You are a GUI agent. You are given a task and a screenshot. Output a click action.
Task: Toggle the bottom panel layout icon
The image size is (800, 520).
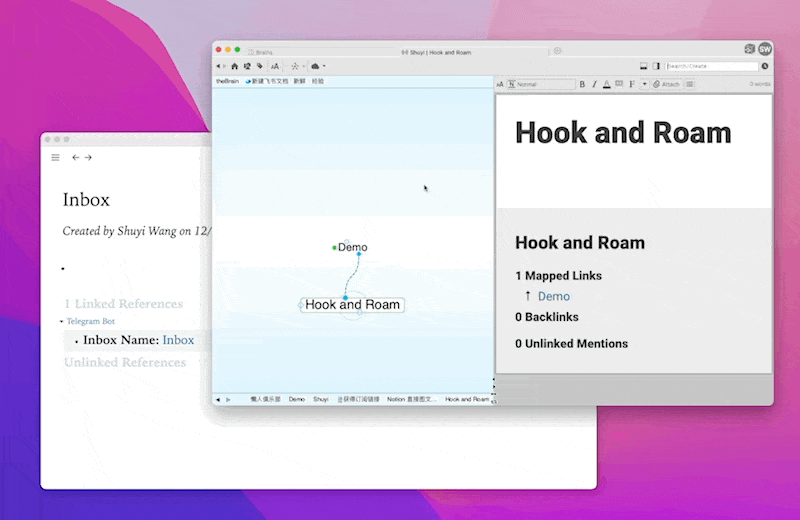(x=644, y=66)
